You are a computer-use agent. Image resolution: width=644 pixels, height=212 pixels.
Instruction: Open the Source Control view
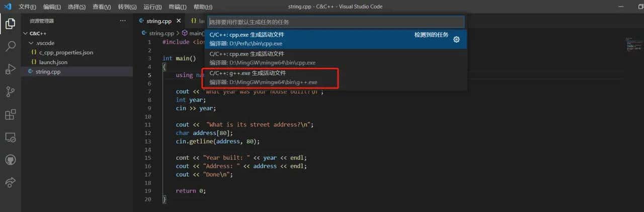point(10,92)
